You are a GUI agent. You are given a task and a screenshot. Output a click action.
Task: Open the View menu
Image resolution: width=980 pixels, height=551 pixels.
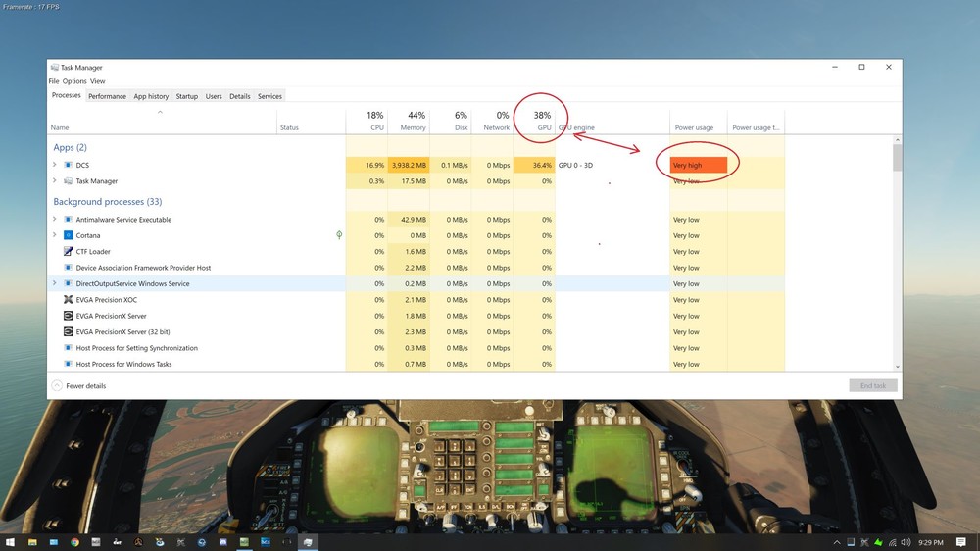[97, 81]
